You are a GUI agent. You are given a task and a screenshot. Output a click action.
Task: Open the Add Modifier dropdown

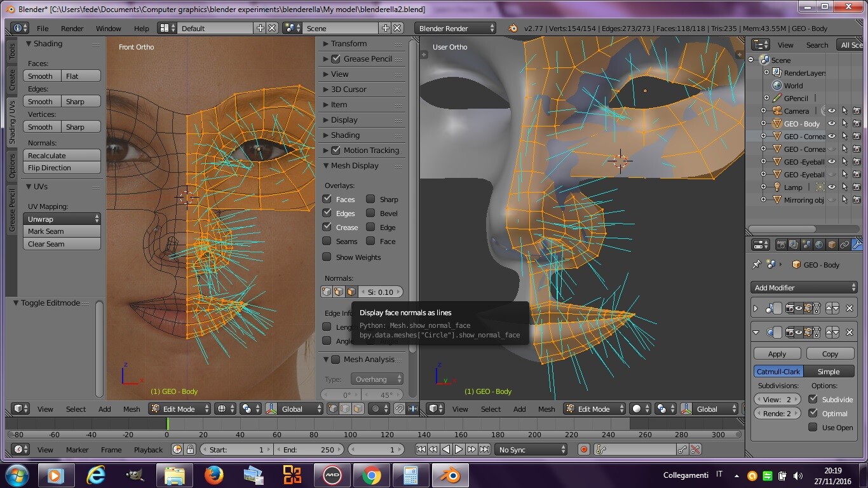[x=804, y=287]
